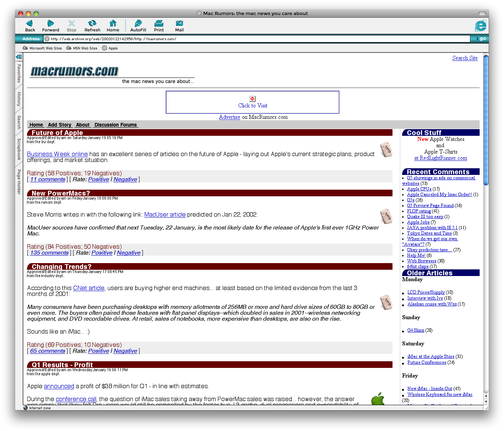This screenshot has width=504, height=431.
Task: Open the Discussion Forums section
Action: 116,125
